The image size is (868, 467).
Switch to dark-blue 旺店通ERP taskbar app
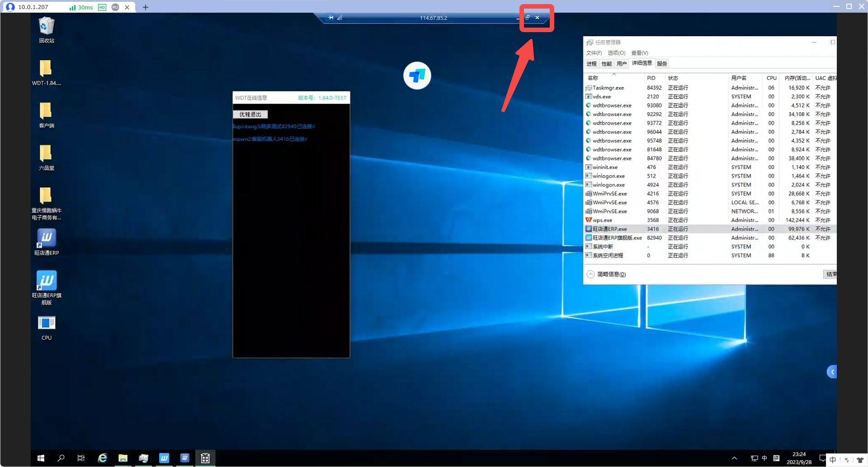(184, 458)
